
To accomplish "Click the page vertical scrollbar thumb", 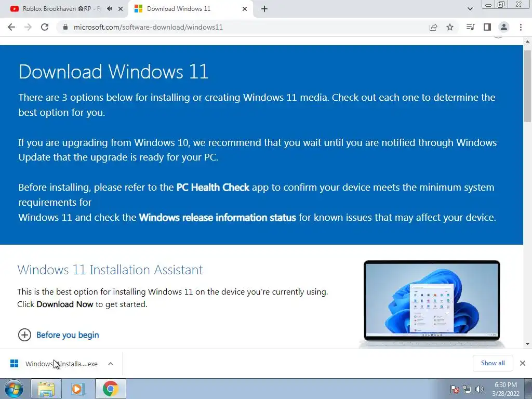I will 528,86.
